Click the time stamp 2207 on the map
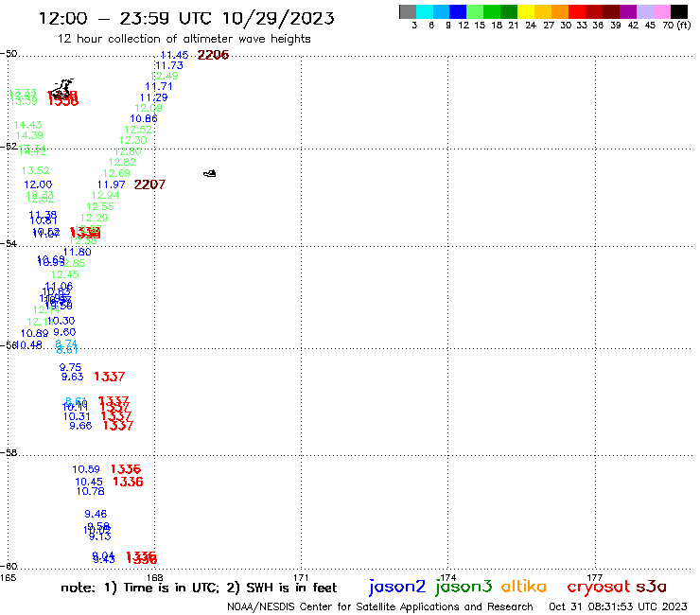 click(x=149, y=184)
